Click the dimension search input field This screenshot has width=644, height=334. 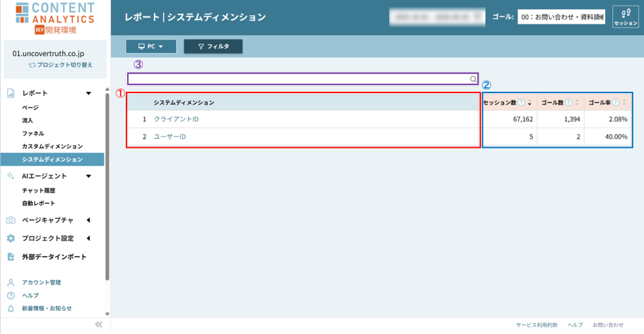[299, 79]
